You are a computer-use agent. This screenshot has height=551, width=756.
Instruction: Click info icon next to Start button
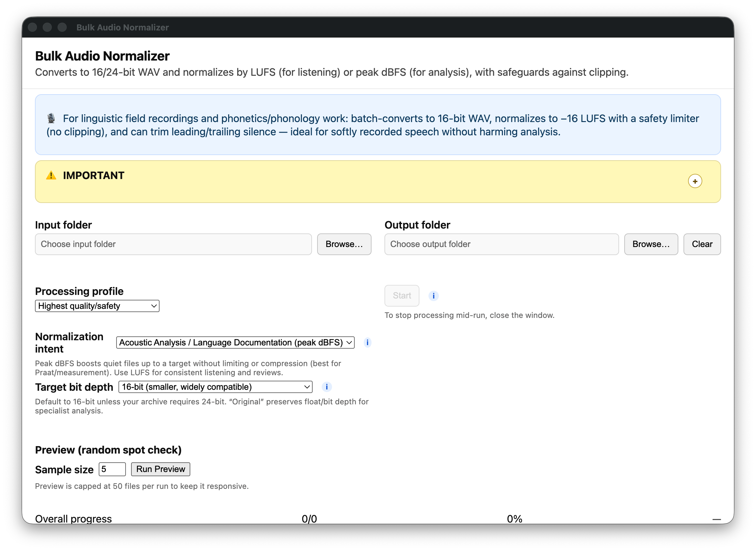coord(433,296)
